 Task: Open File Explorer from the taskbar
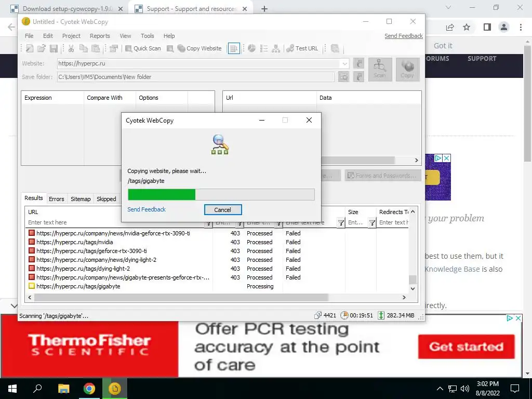coord(63,388)
